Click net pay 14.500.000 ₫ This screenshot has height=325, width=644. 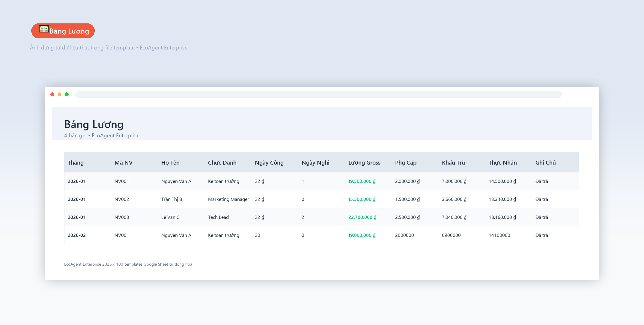coord(502,181)
